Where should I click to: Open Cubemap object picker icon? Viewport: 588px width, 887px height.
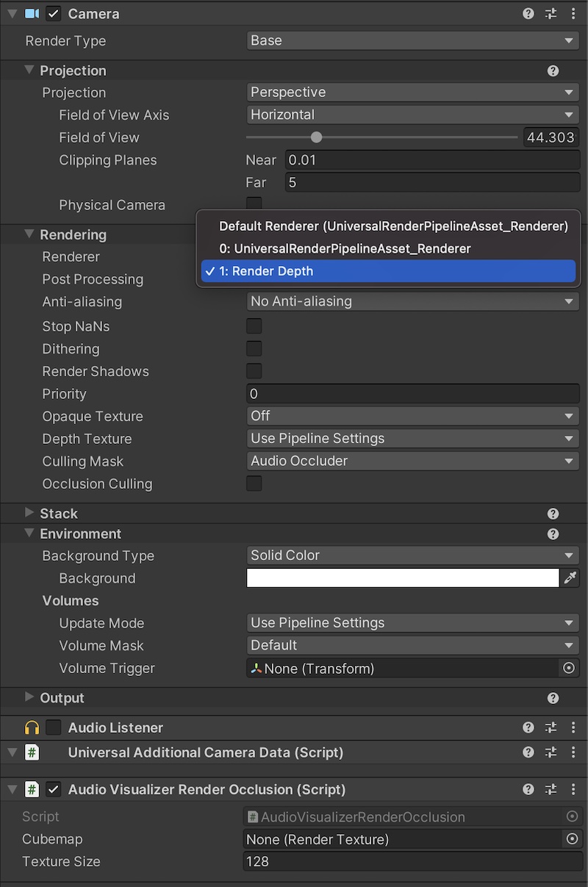(x=572, y=839)
